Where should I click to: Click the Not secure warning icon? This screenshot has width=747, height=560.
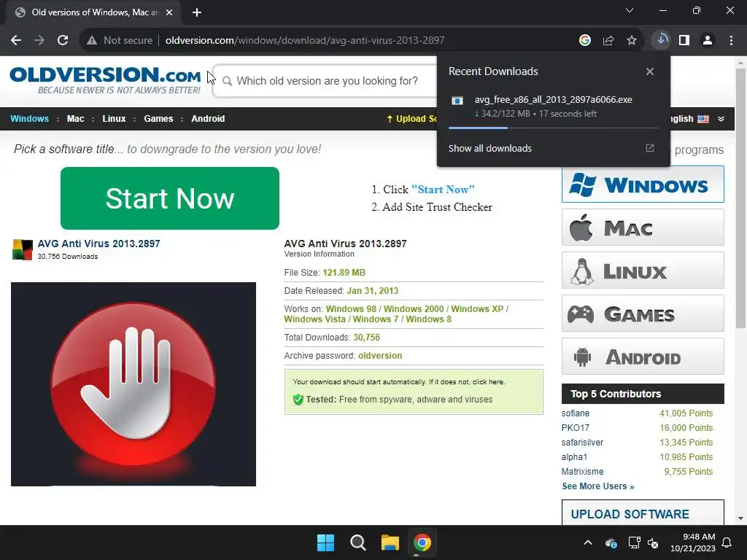coord(92,41)
